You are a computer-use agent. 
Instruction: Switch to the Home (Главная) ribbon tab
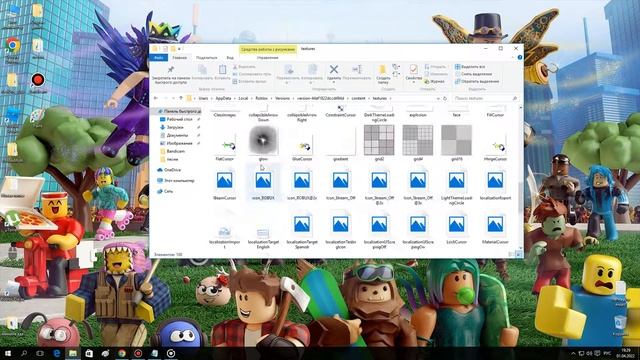click(179, 58)
